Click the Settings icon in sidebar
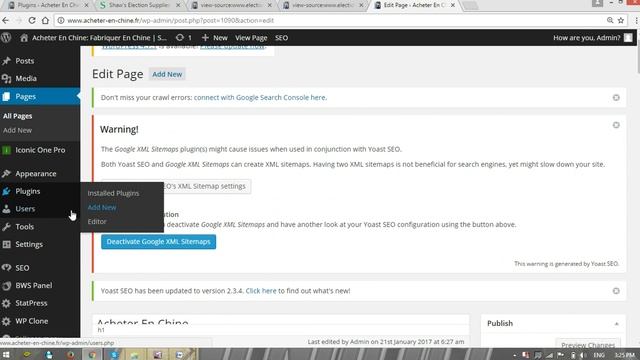640x360 pixels. tap(6, 244)
